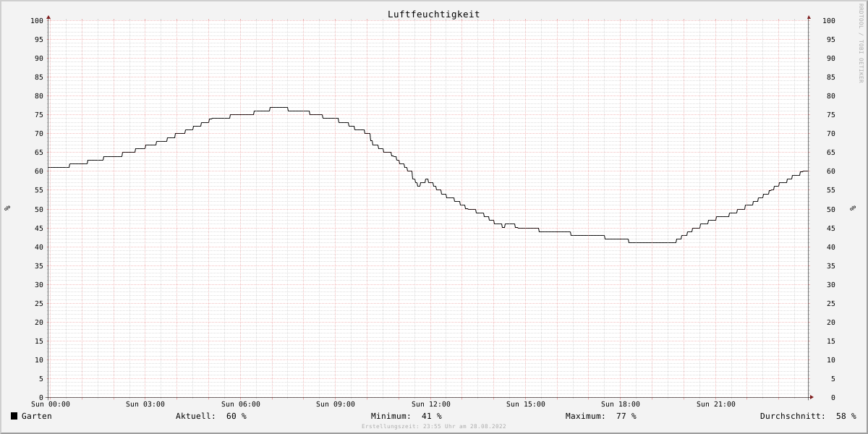Click the % unit label beside left axis
This screenshot has height=434, width=868.
click(7, 208)
